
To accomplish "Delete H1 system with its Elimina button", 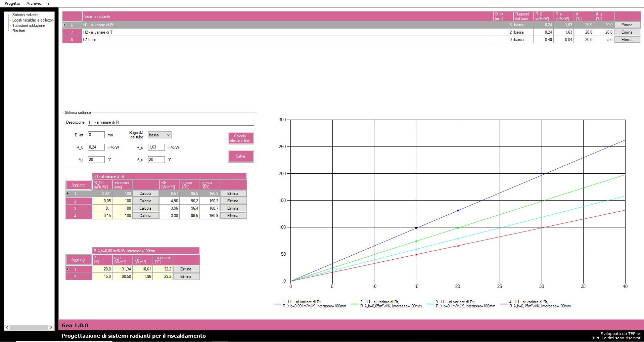I will coord(627,25).
